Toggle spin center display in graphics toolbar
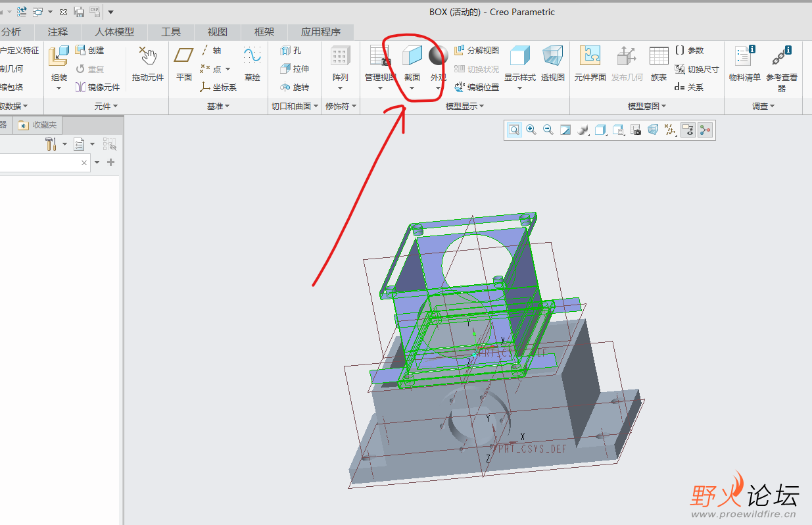The width and height of the screenshot is (812, 525). [x=705, y=130]
